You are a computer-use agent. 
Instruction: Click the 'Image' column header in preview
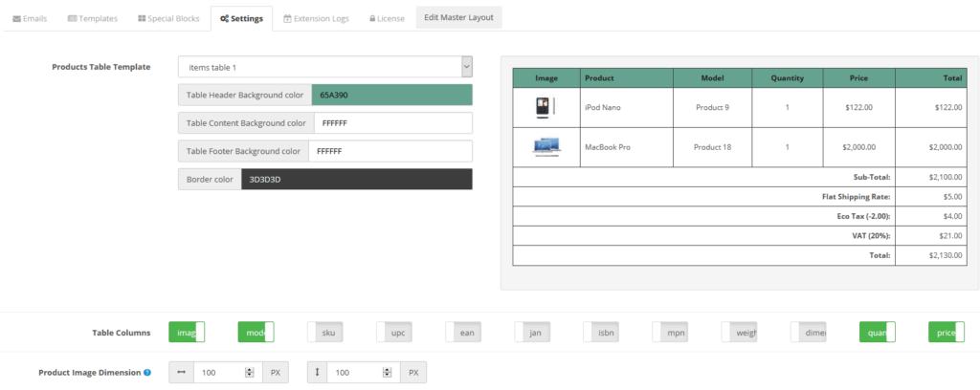(546, 78)
